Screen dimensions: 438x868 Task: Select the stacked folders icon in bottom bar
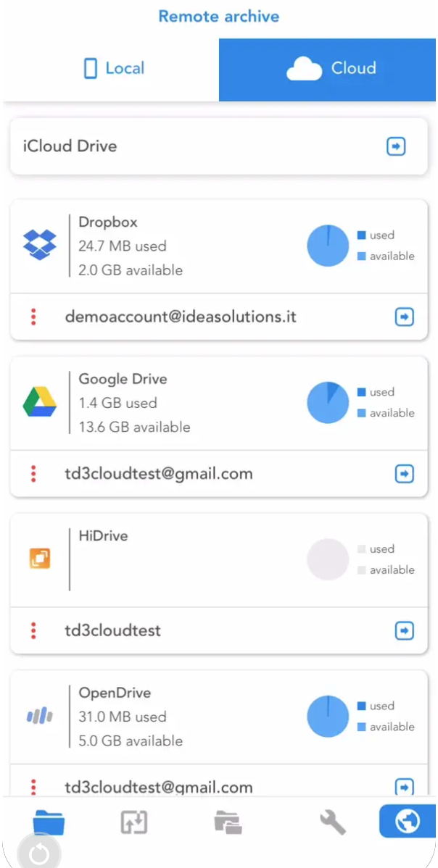[228, 822]
